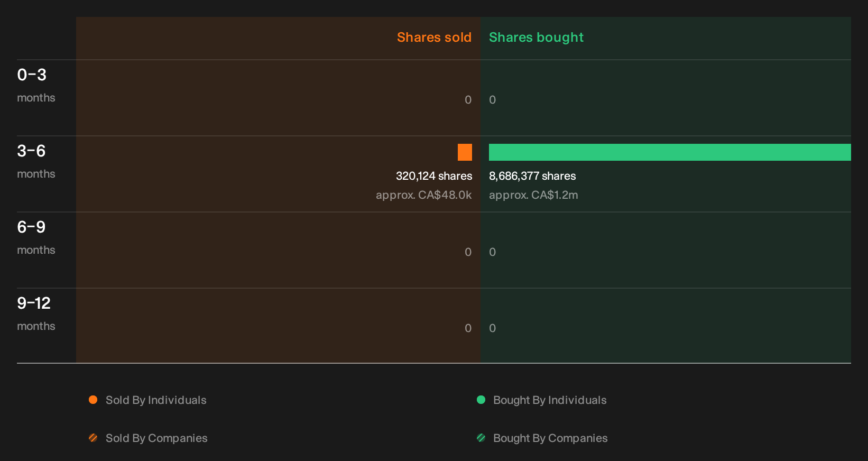Click the Bought By Individuals legend label
Viewport: 868px width, 461px height.
(550, 400)
